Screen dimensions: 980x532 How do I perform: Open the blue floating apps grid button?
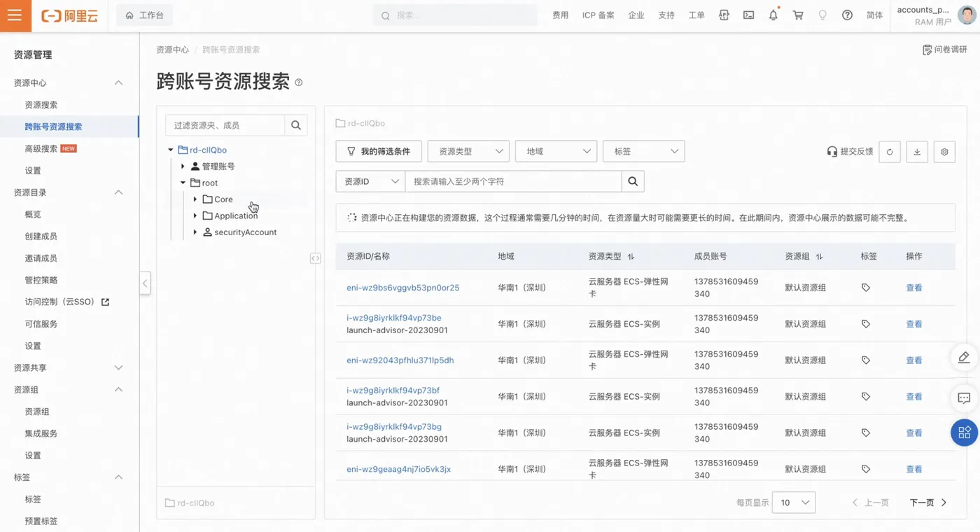[x=964, y=432]
